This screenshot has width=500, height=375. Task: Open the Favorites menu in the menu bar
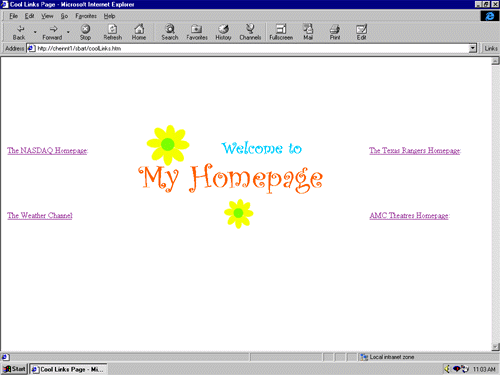point(86,16)
